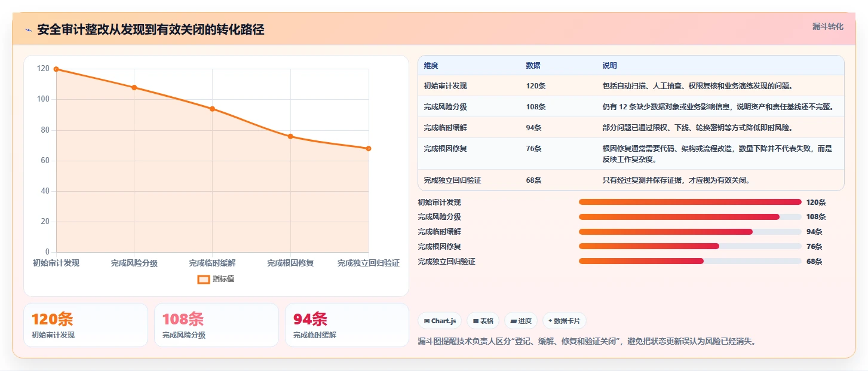Click the 68条 cell in the table

pos(533,180)
